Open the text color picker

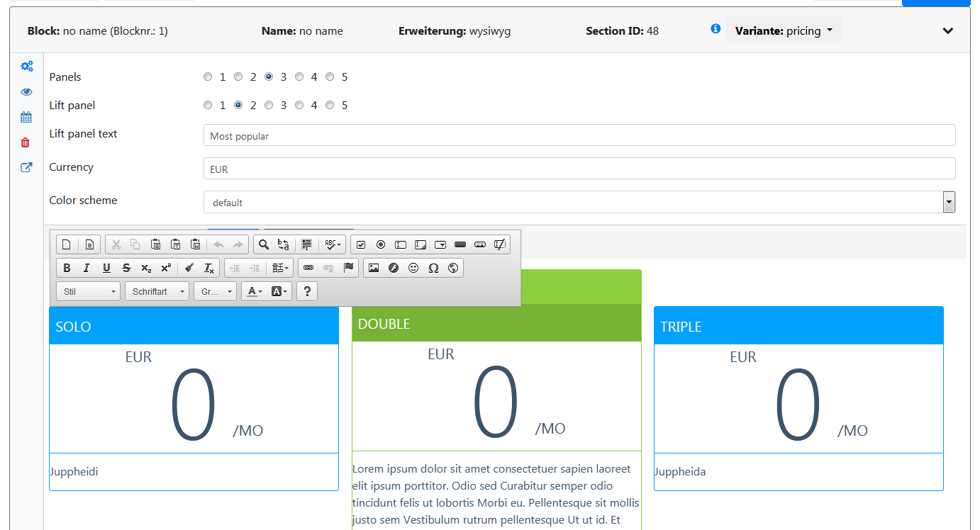click(x=254, y=291)
